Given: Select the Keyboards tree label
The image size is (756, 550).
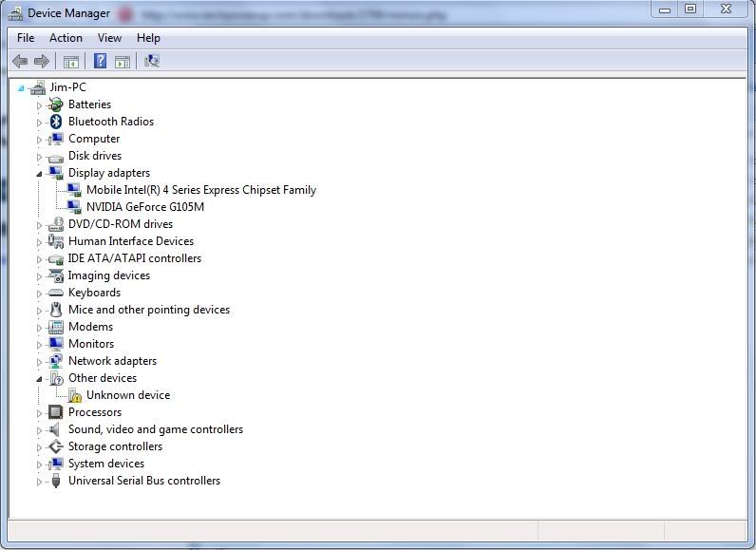Looking at the screenshot, I should pyautogui.click(x=95, y=293).
